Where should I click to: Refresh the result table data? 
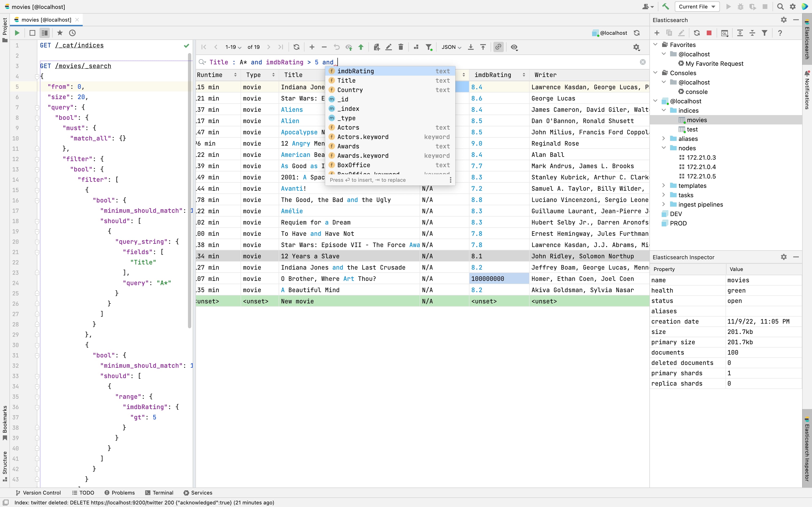[x=296, y=47]
